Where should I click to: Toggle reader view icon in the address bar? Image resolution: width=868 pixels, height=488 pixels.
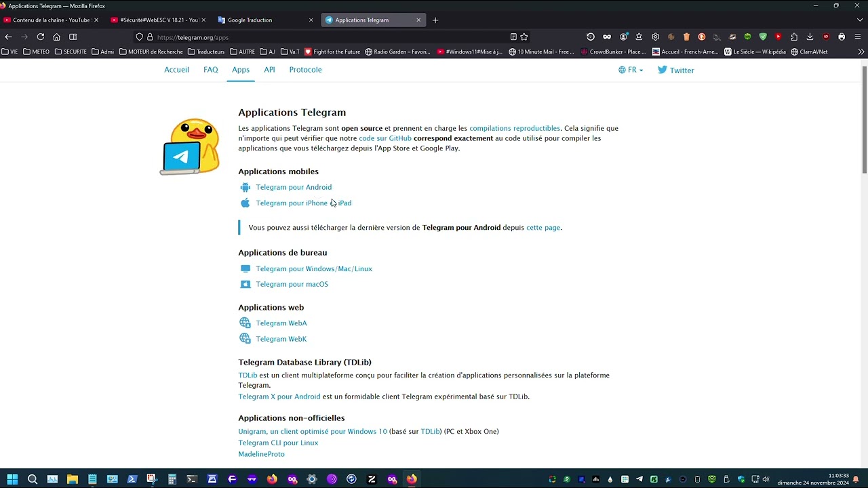point(513,37)
